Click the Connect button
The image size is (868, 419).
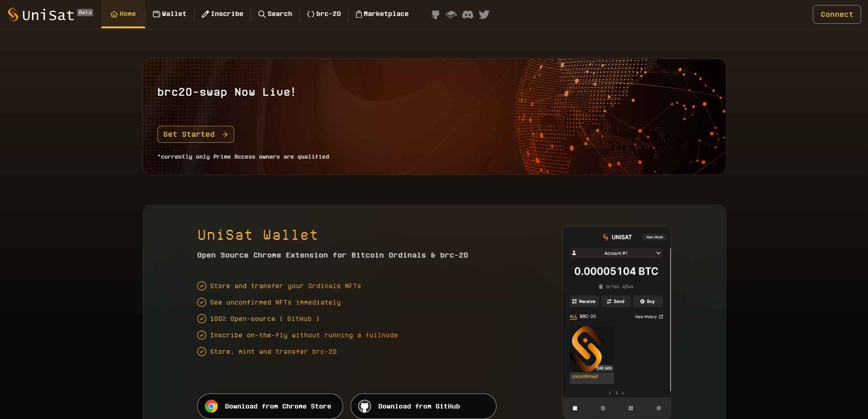click(837, 15)
